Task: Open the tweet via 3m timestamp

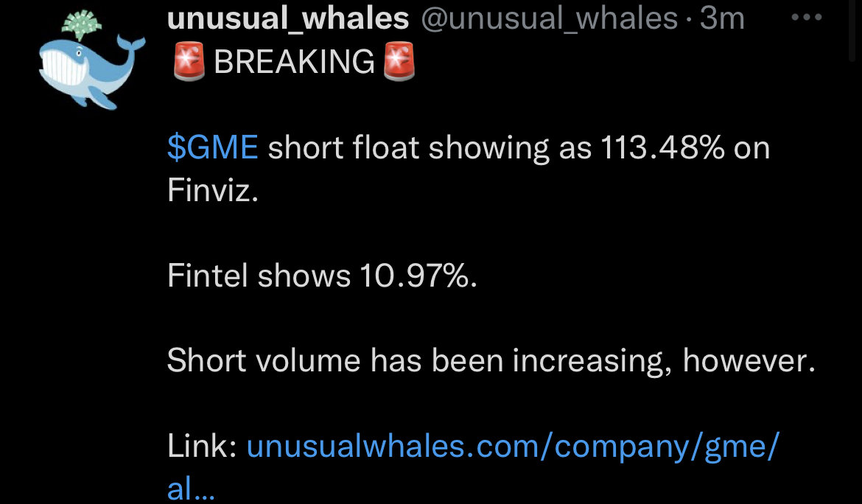Action: pyautogui.click(x=722, y=18)
